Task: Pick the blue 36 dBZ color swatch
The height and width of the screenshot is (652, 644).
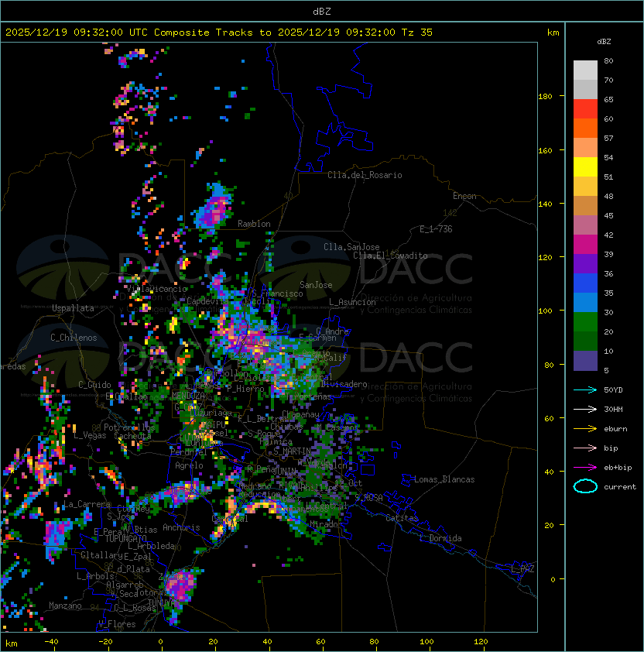Action: (585, 283)
